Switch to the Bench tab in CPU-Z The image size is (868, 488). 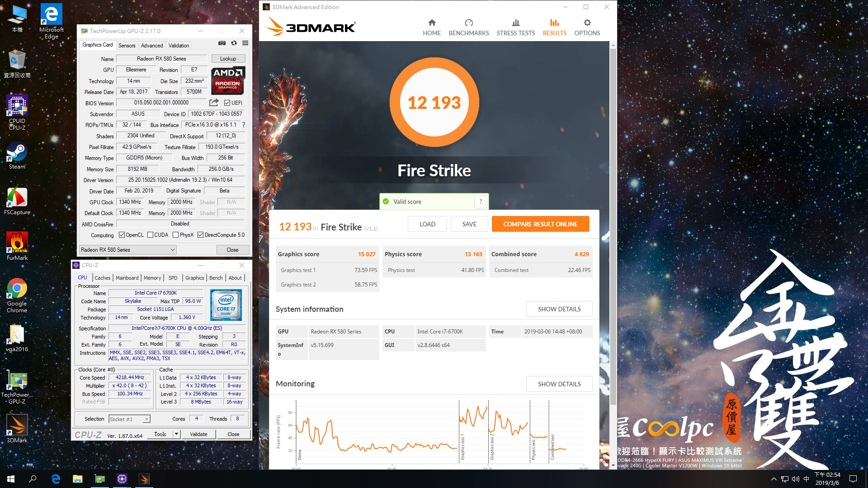[216, 278]
